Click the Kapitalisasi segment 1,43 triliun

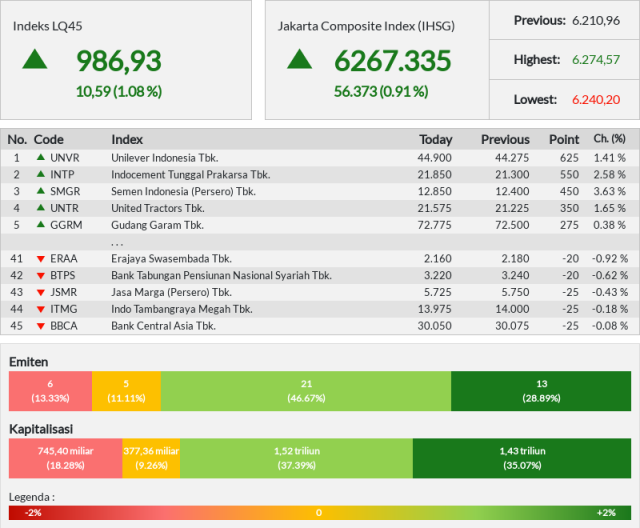[522, 458]
